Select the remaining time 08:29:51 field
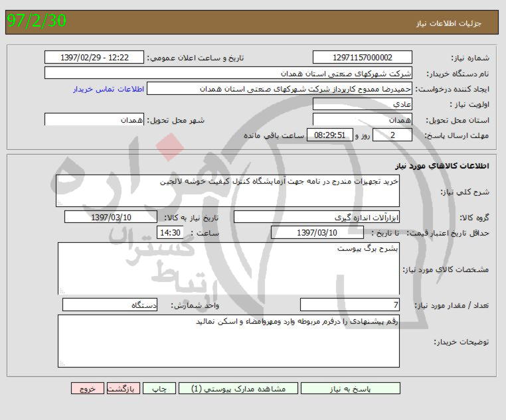 point(330,135)
